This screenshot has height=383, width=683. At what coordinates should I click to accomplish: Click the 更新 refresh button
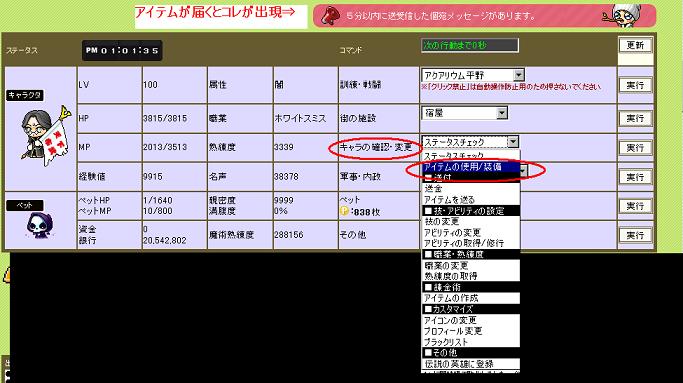click(x=635, y=45)
